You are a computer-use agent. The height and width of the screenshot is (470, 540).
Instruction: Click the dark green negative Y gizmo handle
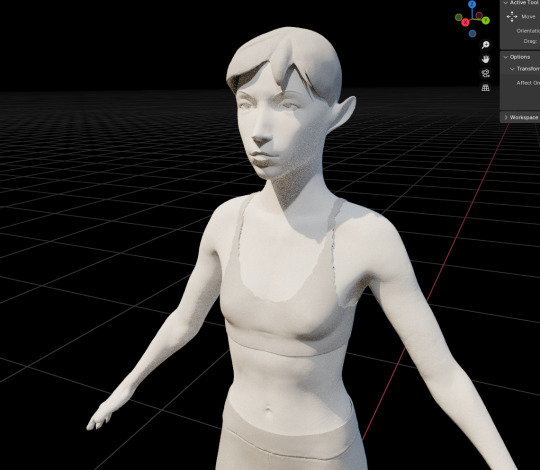[458, 17]
